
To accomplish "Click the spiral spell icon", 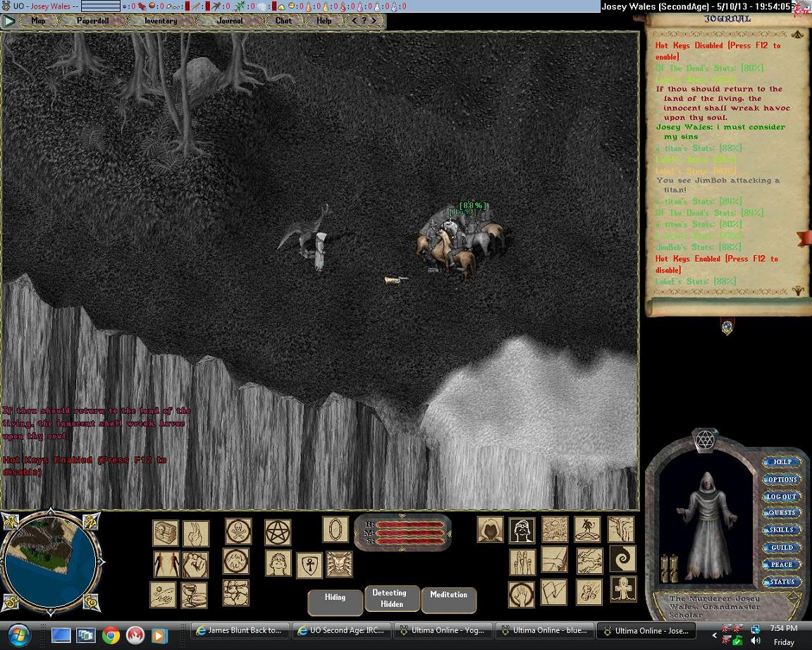I will 622,559.
